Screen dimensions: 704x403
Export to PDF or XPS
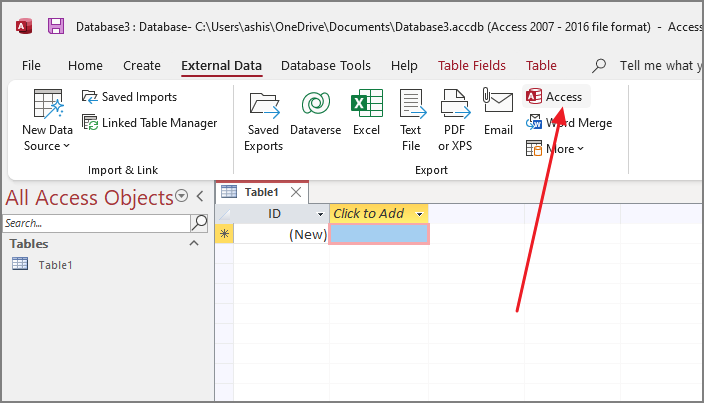pos(455,121)
